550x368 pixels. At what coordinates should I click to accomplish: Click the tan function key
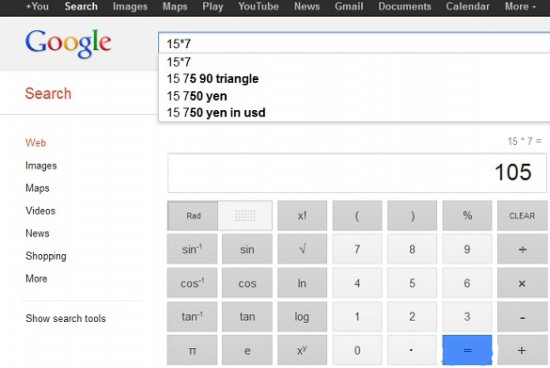click(247, 316)
